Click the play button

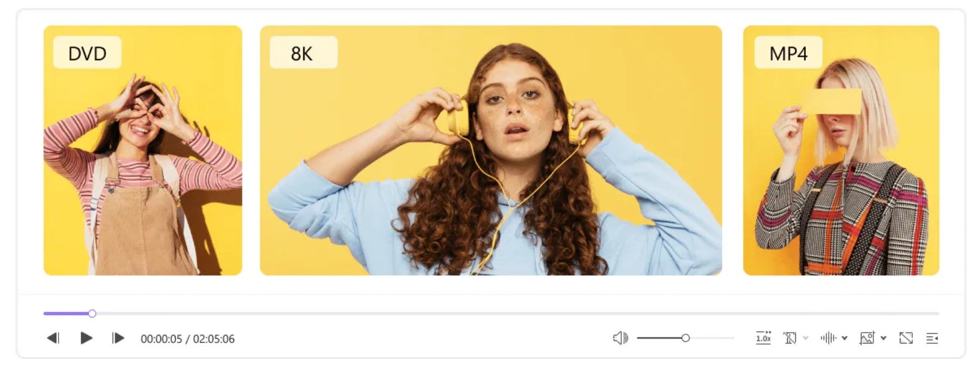click(86, 338)
